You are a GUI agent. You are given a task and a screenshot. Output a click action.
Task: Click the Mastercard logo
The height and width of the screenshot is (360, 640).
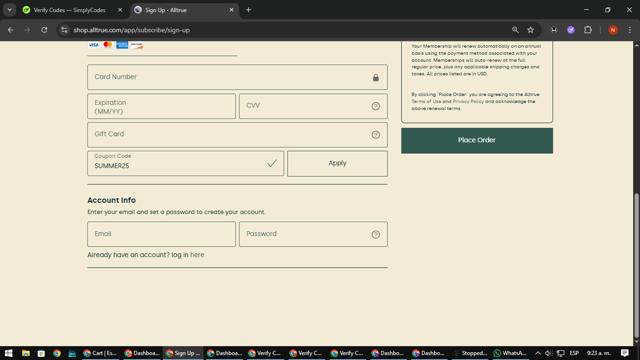(x=108, y=44)
